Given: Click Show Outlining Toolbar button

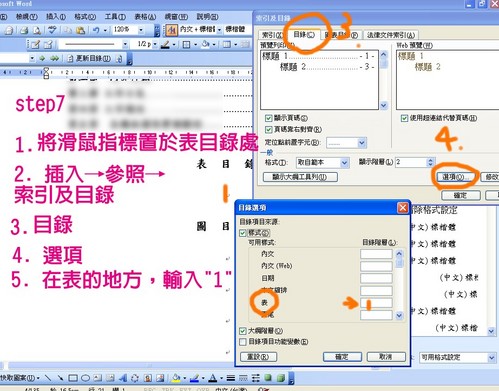Looking at the screenshot, I should (x=300, y=177).
